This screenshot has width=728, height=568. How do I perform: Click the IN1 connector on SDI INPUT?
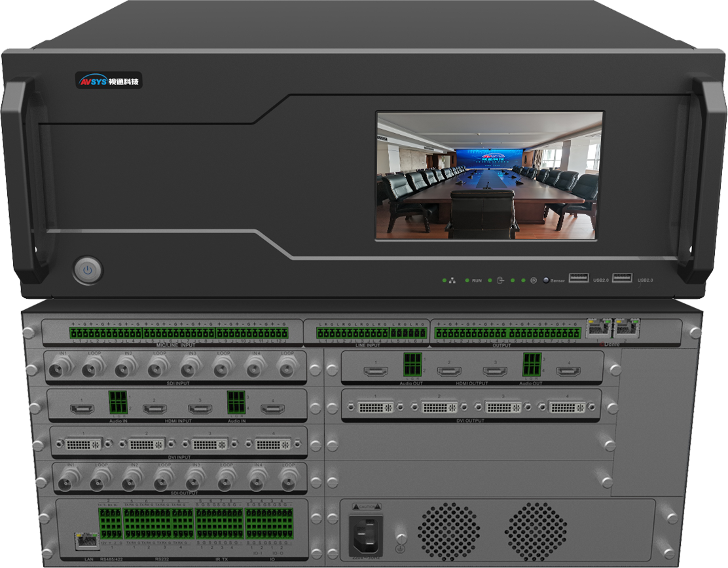(x=65, y=368)
